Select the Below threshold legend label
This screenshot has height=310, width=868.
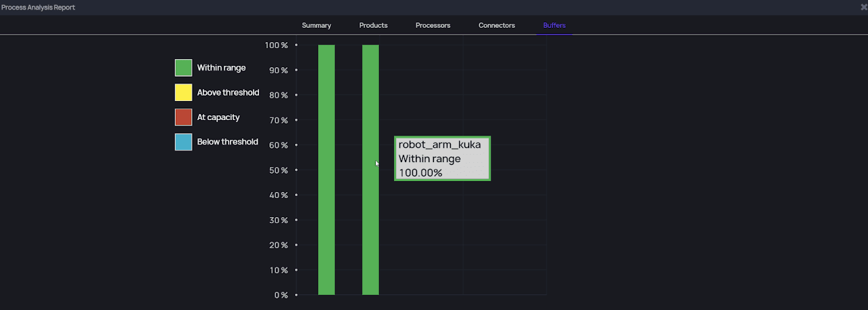tap(227, 142)
